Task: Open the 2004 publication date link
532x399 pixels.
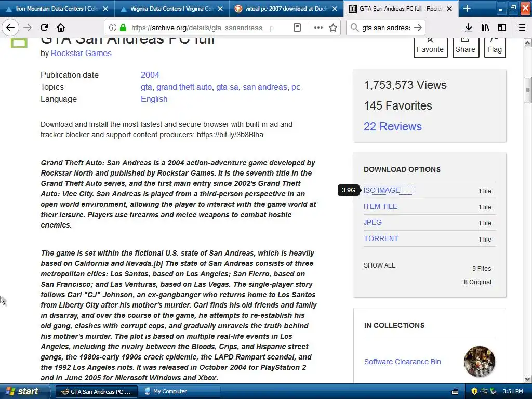Action: point(150,75)
